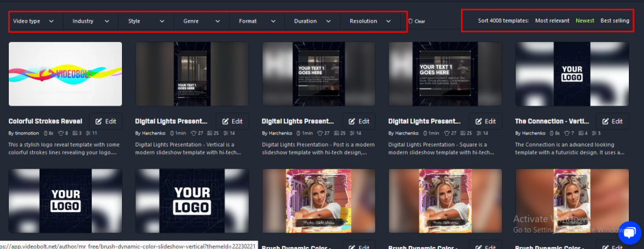The image size is (644, 249).
Task: Edit the Digital Lights Presentation Vertical template
Action: coord(233,121)
